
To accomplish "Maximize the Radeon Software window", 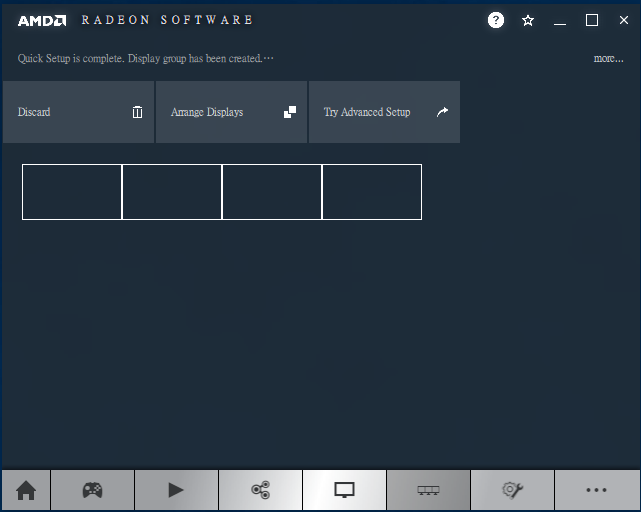I will point(592,20).
